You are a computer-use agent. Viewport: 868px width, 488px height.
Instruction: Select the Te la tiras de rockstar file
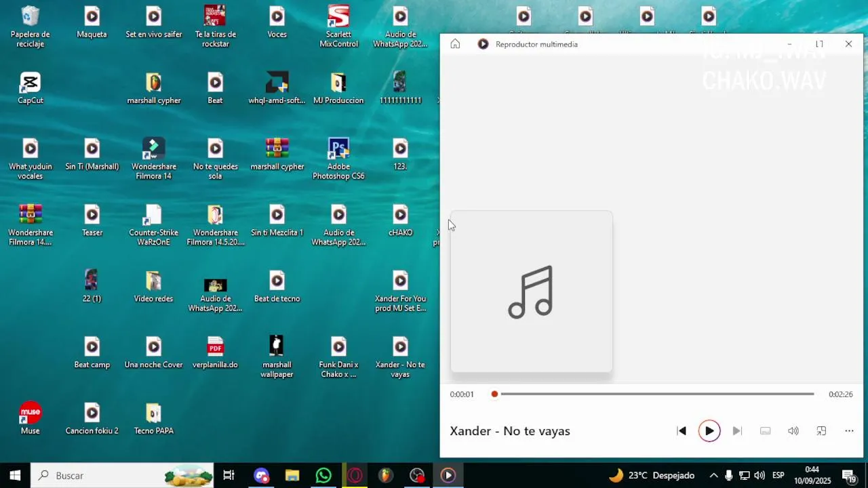pos(215,27)
